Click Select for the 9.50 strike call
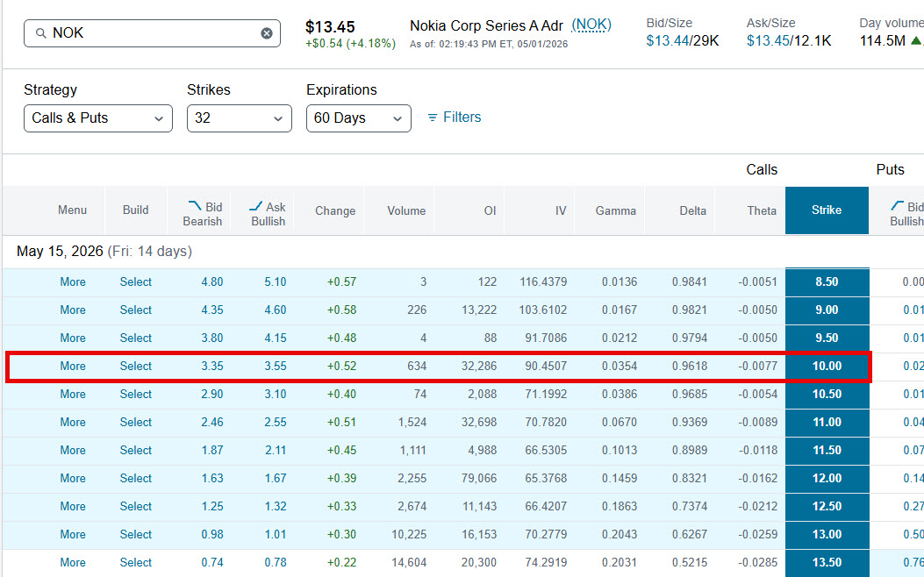The width and height of the screenshot is (924, 577). tap(135, 338)
